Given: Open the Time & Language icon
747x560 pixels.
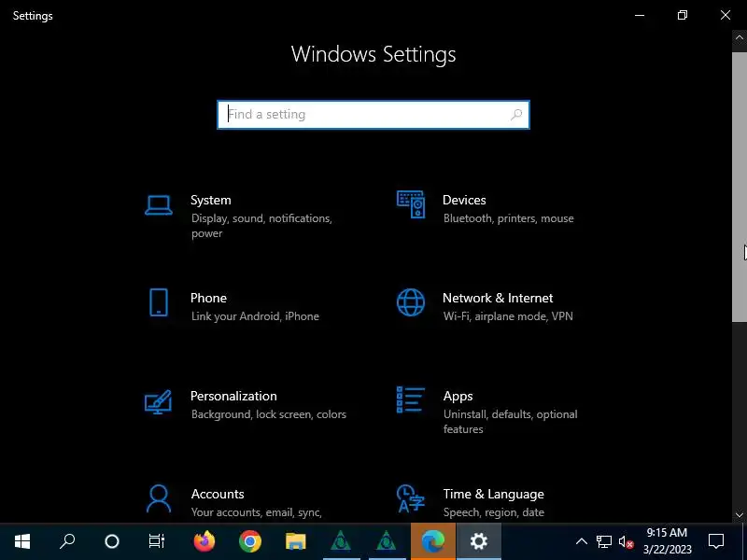Looking at the screenshot, I should (410, 498).
